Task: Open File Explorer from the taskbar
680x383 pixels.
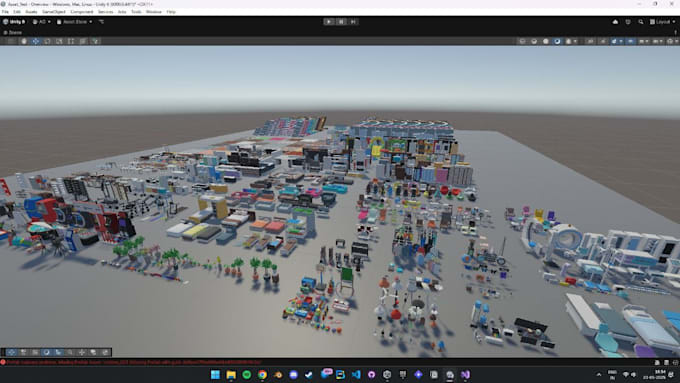Action: click(231, 374)
